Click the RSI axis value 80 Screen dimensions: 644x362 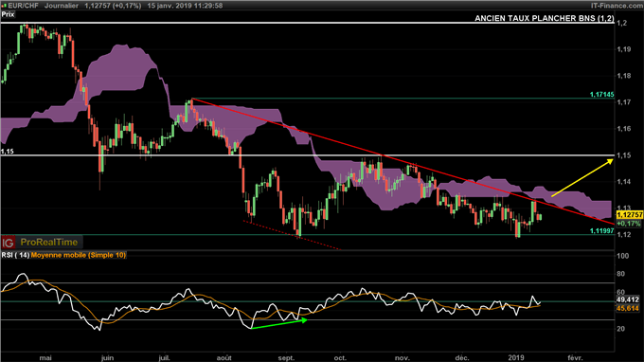pos(621,274)
